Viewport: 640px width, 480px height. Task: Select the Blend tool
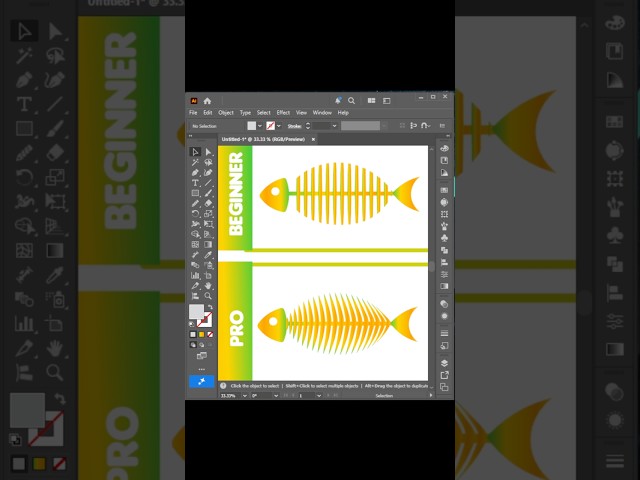(x=195, y=265)
